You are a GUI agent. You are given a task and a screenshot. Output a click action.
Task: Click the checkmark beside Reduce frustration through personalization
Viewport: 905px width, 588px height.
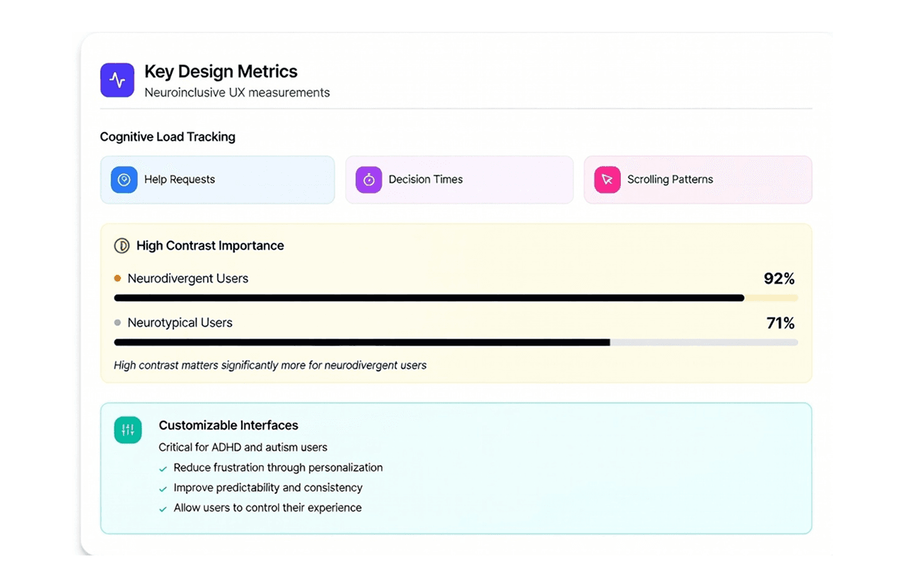point(163,469)
